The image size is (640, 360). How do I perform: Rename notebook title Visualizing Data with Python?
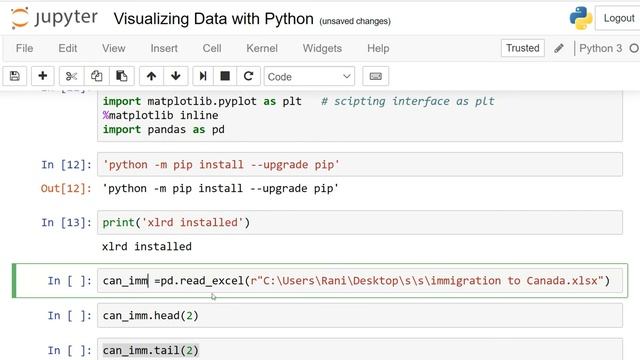(x=213, y=19)
